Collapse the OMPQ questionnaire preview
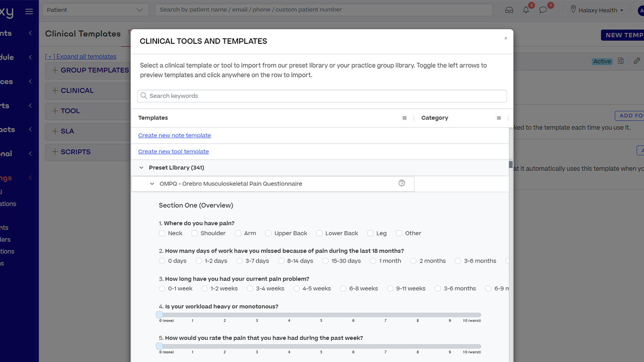The height and width of the screenshot is (362, 644). (152, 184)
